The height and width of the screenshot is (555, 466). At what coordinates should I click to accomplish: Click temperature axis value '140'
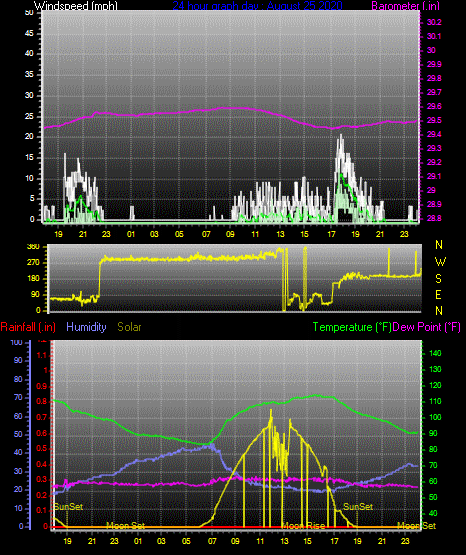[435, 353]
